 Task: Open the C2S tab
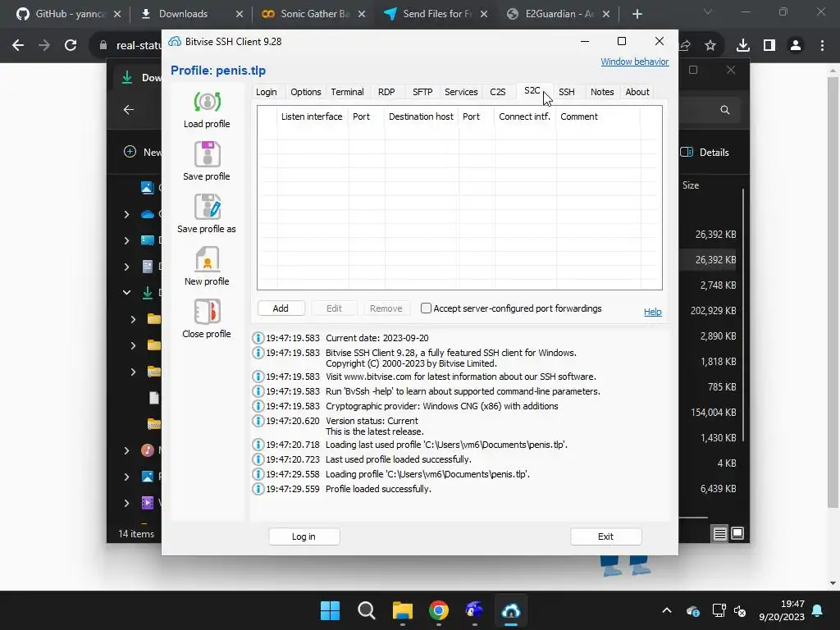[498, 92]
